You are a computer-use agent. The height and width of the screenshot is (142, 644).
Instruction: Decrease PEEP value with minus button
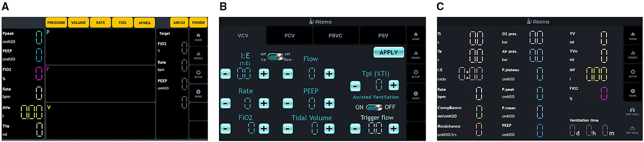(x=288, y=103)
